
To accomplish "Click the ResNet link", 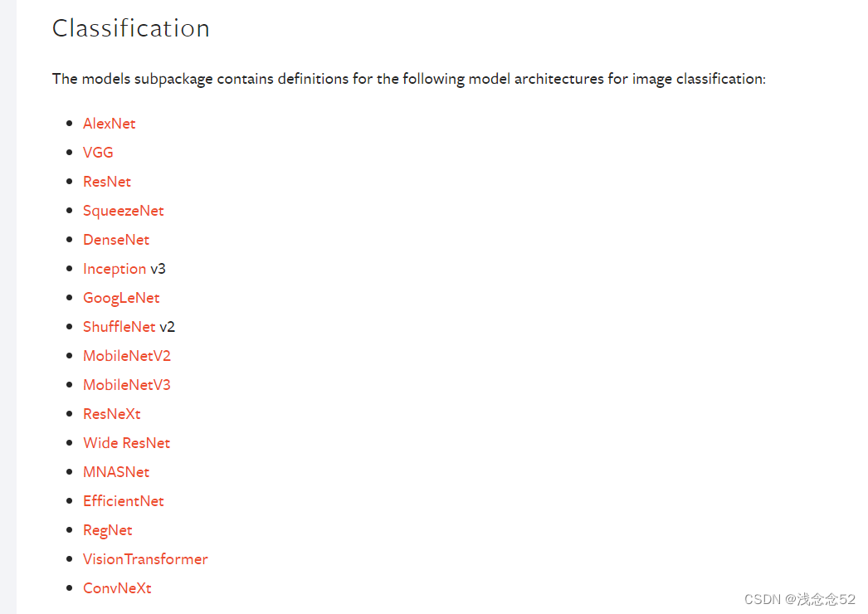I will coord(107,182).
